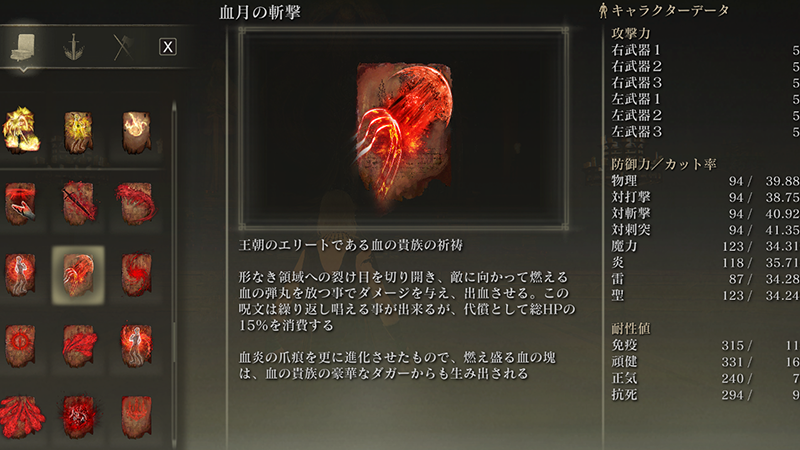Viewport: 800px width, 450px height.
Task: Select the golden ring incantation scroll
Action: coord(136,132)
